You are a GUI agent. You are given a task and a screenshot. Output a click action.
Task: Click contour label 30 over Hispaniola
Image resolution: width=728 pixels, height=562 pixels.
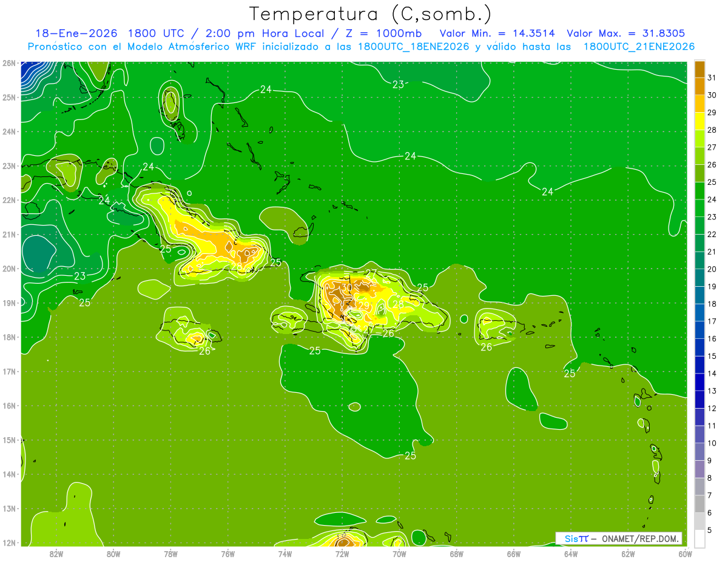click(x=347, y=287)
